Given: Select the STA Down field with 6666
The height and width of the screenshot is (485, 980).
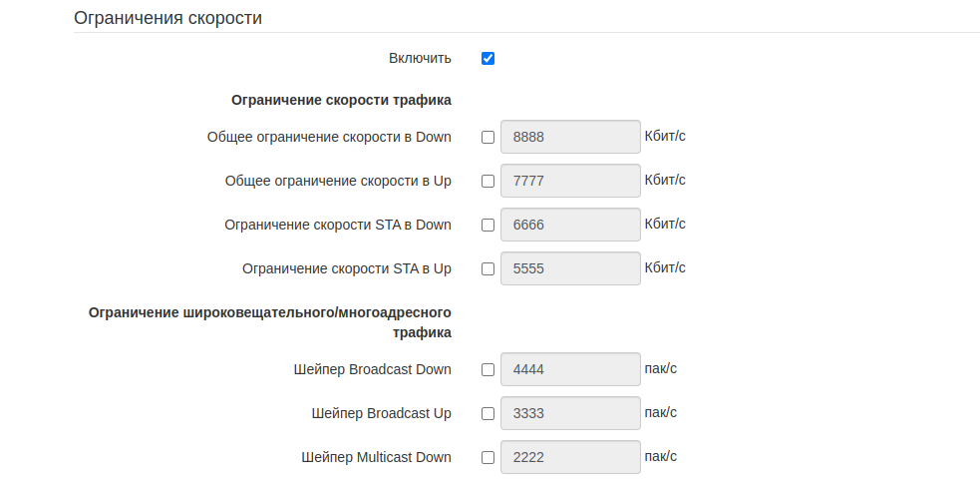Looking at the screenshot, I should 569,225.
